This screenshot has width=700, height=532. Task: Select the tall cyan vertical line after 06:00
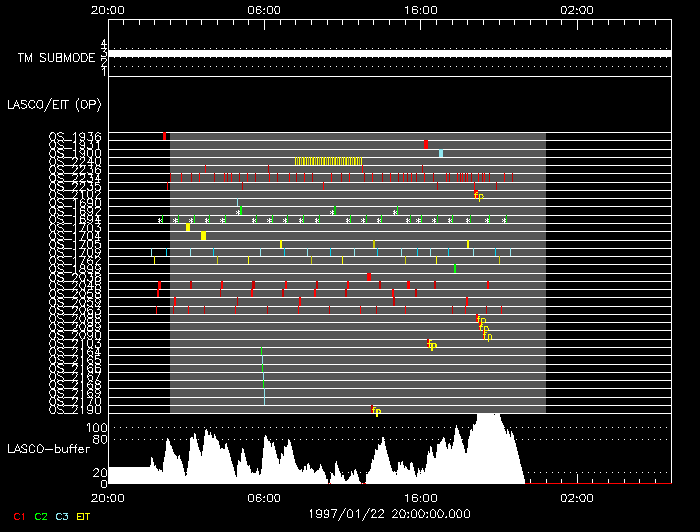(263, 375)
